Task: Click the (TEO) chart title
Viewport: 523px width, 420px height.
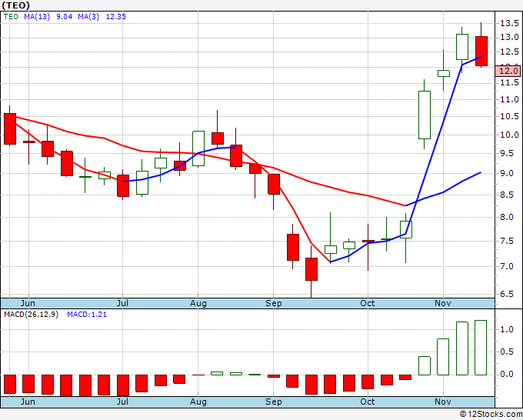Action: (x=15, y=5)
